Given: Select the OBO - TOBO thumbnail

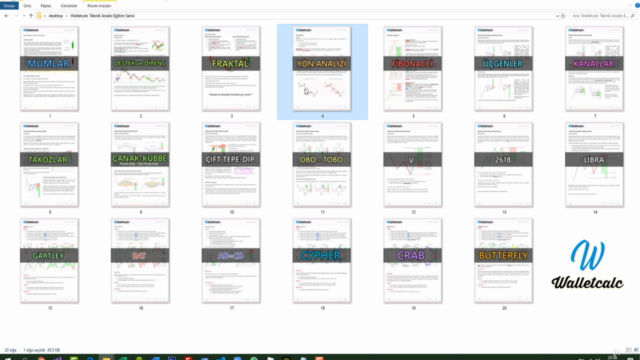Looking at the screenshot, I should point(322,164).
